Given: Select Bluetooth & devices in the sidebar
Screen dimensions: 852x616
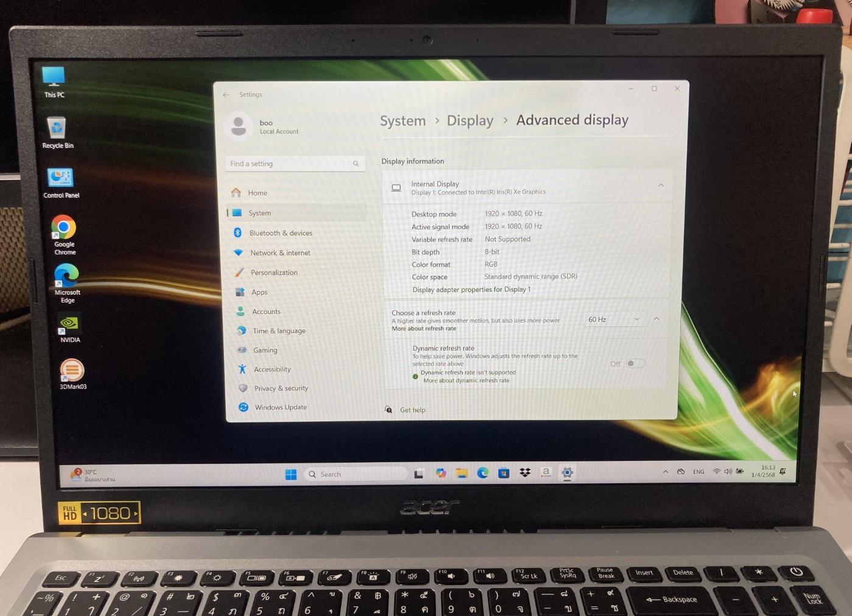Looking at the screenshot, I should pyautogui.click(x=280, y=233).
